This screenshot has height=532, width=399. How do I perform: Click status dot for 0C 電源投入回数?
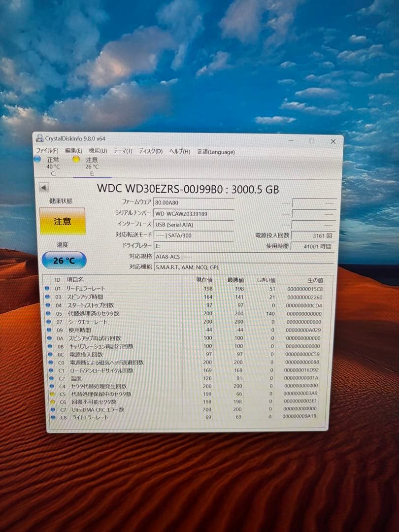[x=50, y=354]
